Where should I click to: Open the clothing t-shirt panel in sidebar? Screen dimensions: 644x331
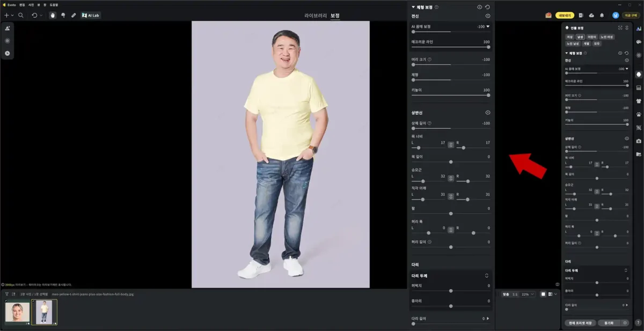[x=639, y=101]
